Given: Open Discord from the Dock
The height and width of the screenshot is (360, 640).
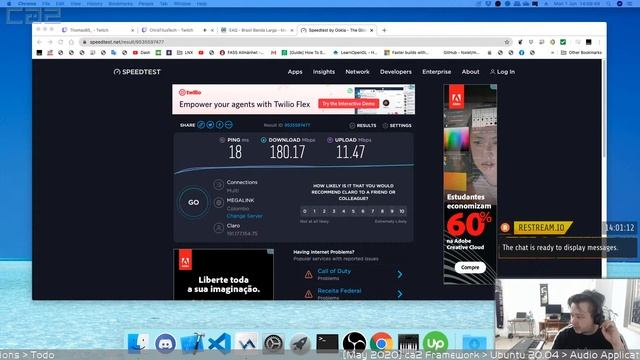Looking at the screenshot, I should click(x=165, y=343).
